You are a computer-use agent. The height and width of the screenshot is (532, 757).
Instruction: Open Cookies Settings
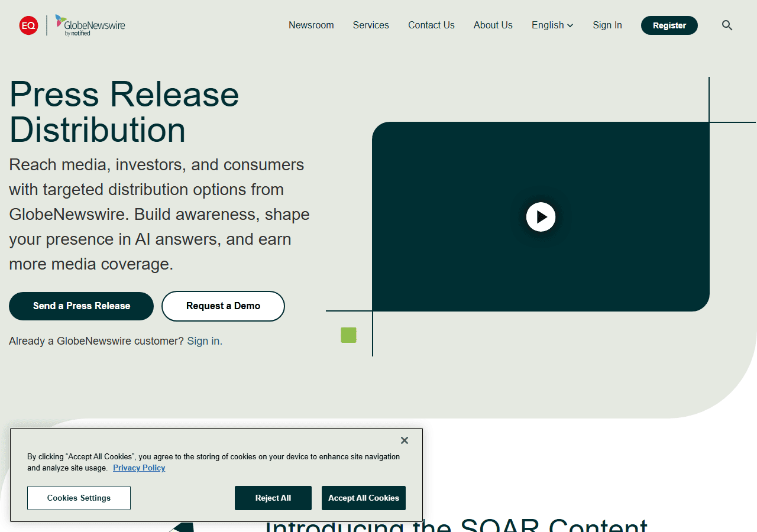79,498
